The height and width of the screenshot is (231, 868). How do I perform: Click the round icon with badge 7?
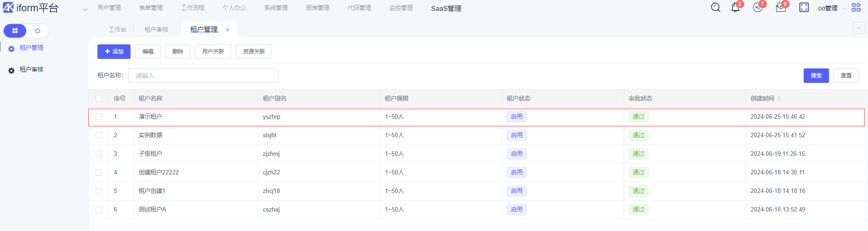pos(757,8)
